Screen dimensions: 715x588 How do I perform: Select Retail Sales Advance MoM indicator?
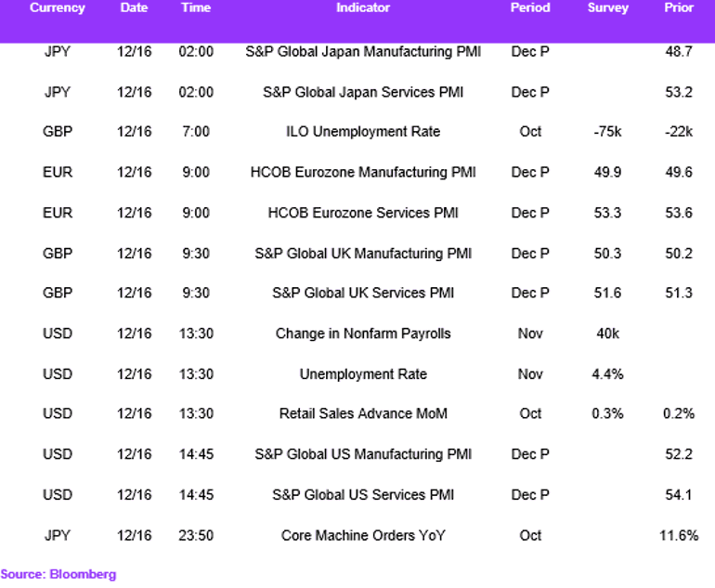pyautogui.click(x=363, y=413)
